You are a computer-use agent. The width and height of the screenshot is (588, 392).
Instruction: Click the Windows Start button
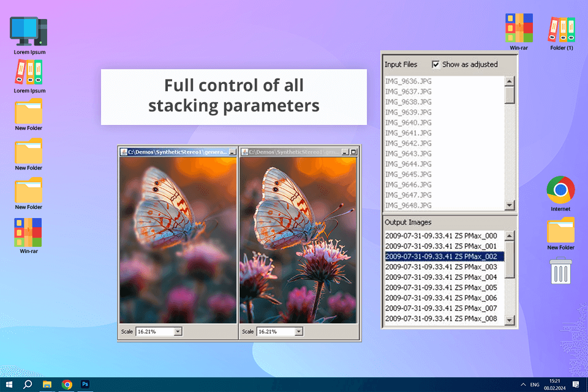pos(9,385)
